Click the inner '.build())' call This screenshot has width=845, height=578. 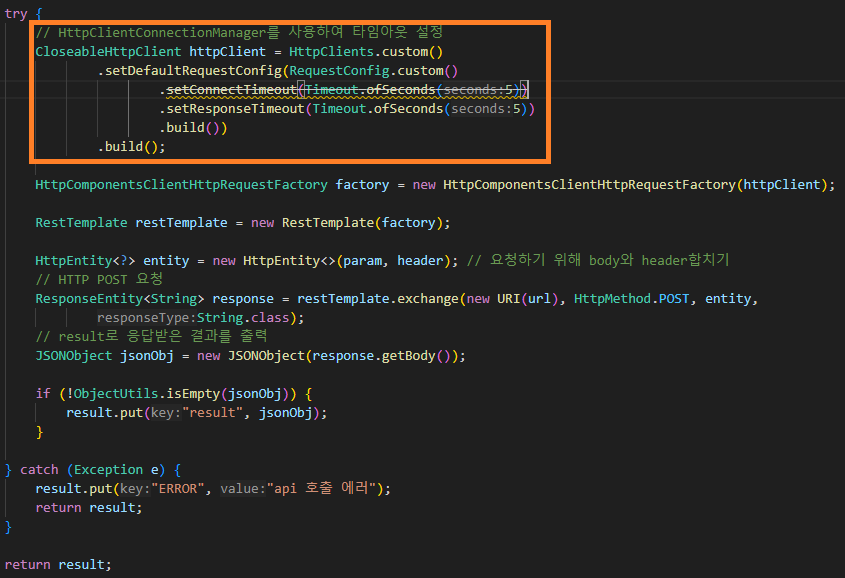193,128
